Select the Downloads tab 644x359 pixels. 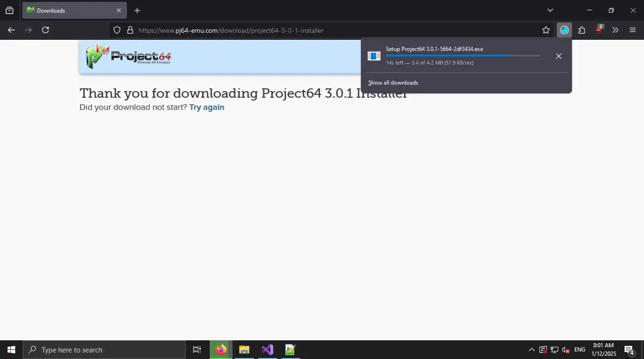point(74,10)
